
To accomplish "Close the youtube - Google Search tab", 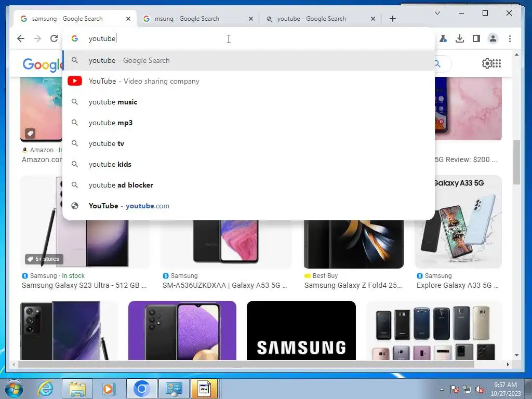I will [x=373, y=19].
